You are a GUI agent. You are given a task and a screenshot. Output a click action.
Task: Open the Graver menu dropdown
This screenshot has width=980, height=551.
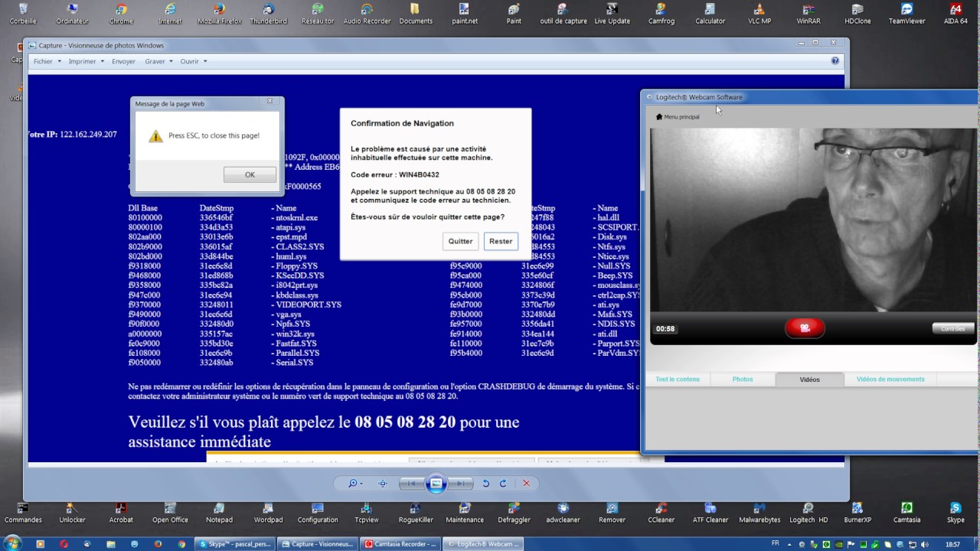158,61
